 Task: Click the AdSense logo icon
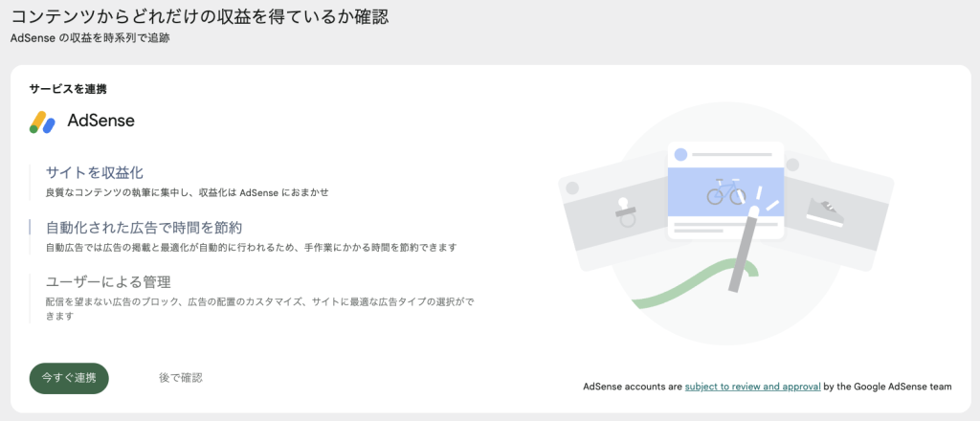pyautogui.click(x=42, y=122)
